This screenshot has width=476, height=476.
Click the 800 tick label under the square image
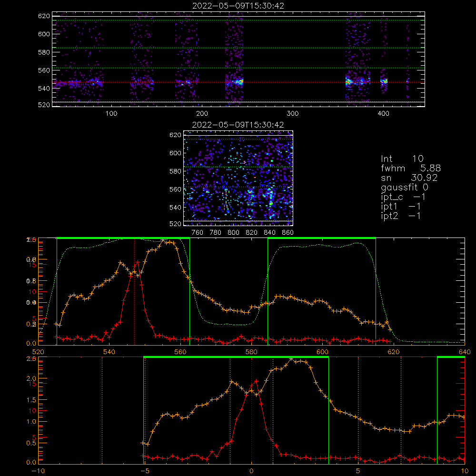coord(233,233)
